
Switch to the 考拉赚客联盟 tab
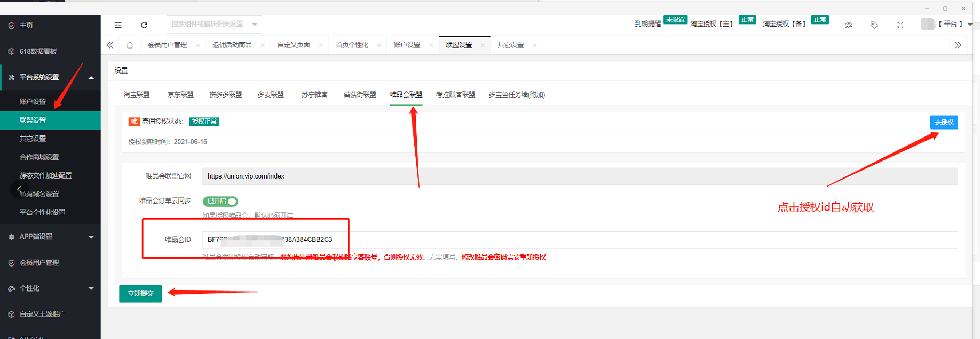coord(455,94)
